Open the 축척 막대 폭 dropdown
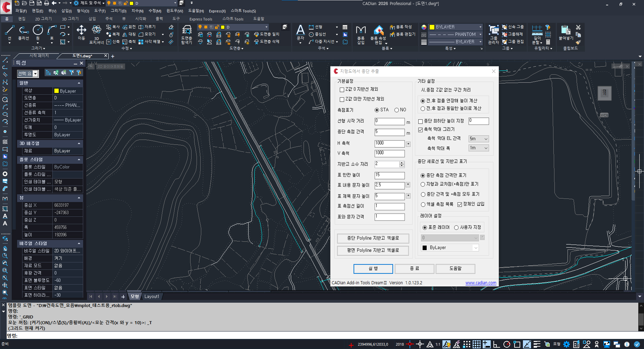This screenshot has height=349, width=644. click(478, 148)
